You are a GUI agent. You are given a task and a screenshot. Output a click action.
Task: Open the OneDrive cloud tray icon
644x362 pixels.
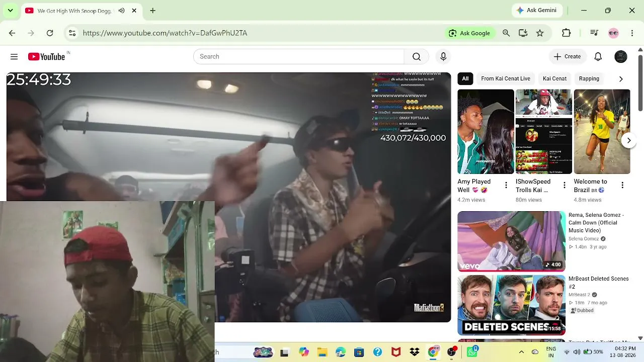(x=535, y=352)
